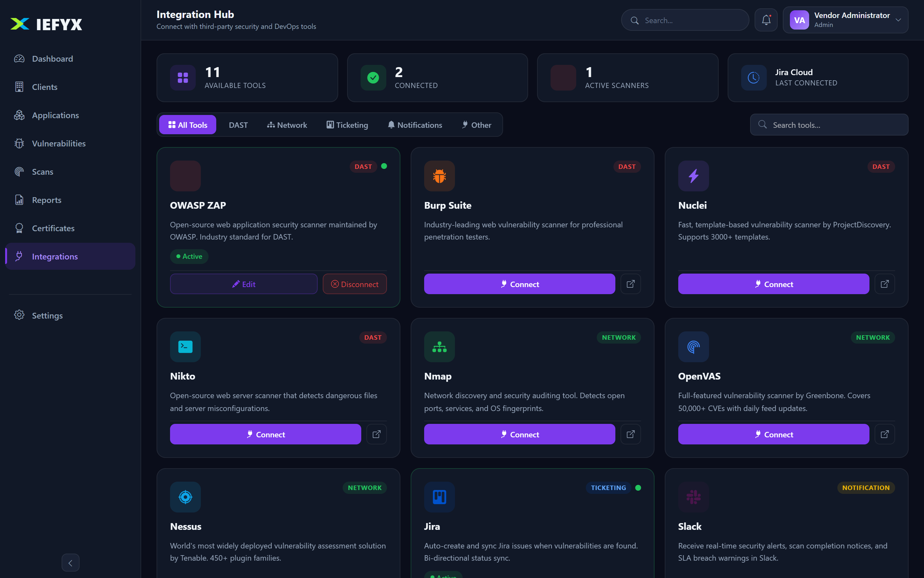Image resolution: width=924 pixels, height=578 pixels.
Task: Disconnect the OWASP ZAP integration
Action: pos(355,284)
